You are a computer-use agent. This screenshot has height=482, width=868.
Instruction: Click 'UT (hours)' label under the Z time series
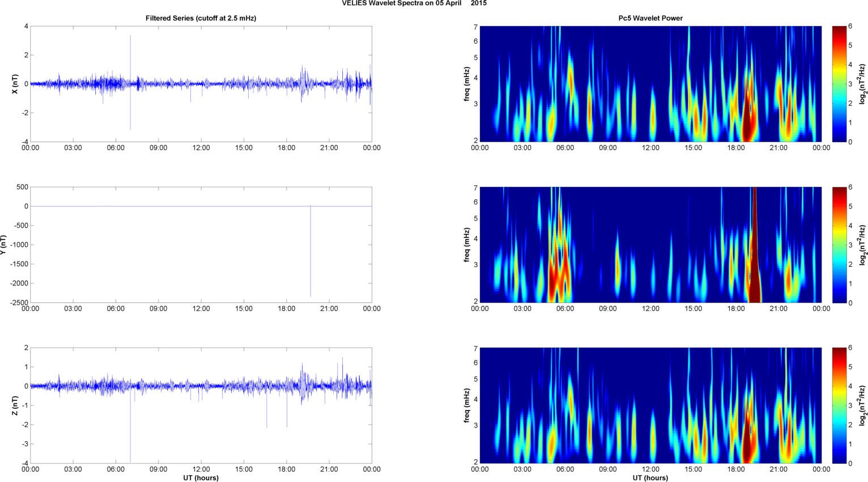[201, 477]
